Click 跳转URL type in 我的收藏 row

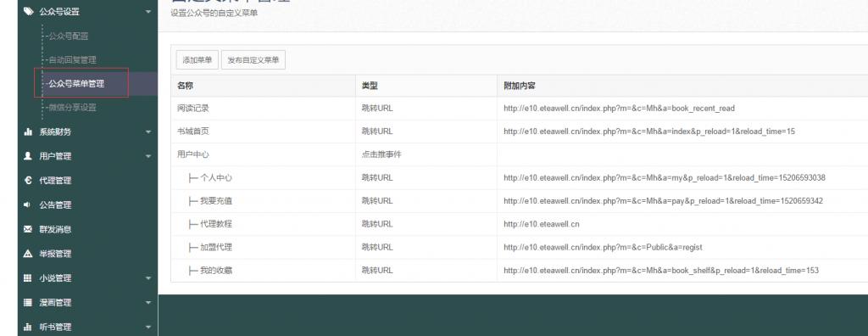pos(377,271)
